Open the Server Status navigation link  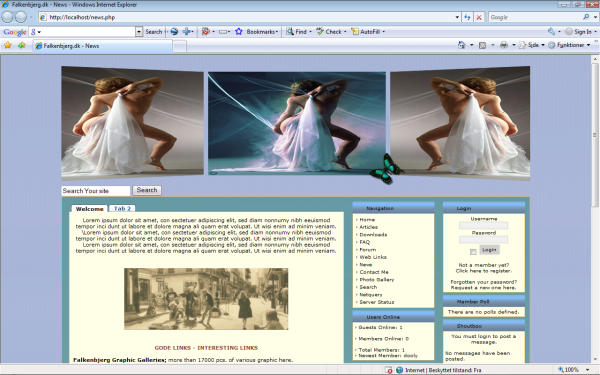377,302
